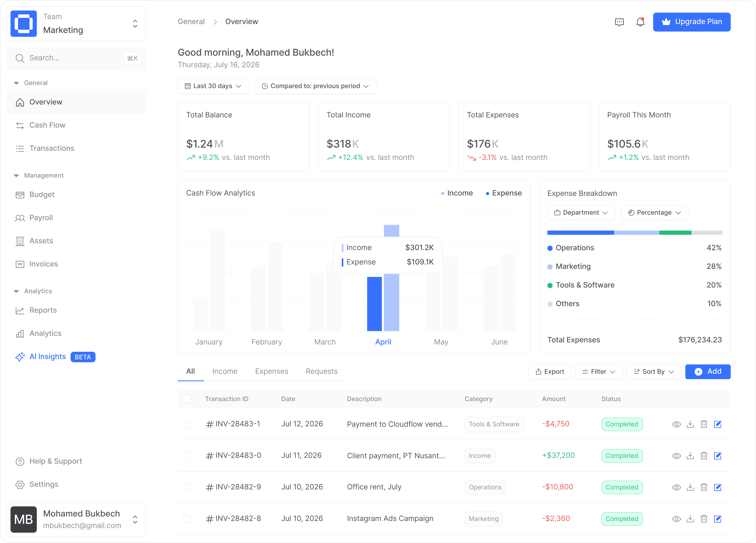The image size is (756, 543).
Task: Open the Percentage display dropdown
Action: click(654, 213)
